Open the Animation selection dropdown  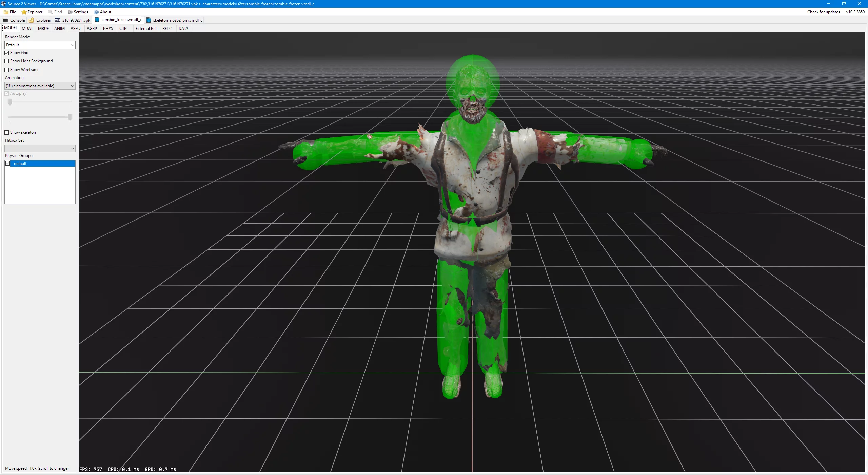click(x=40, y=86)
